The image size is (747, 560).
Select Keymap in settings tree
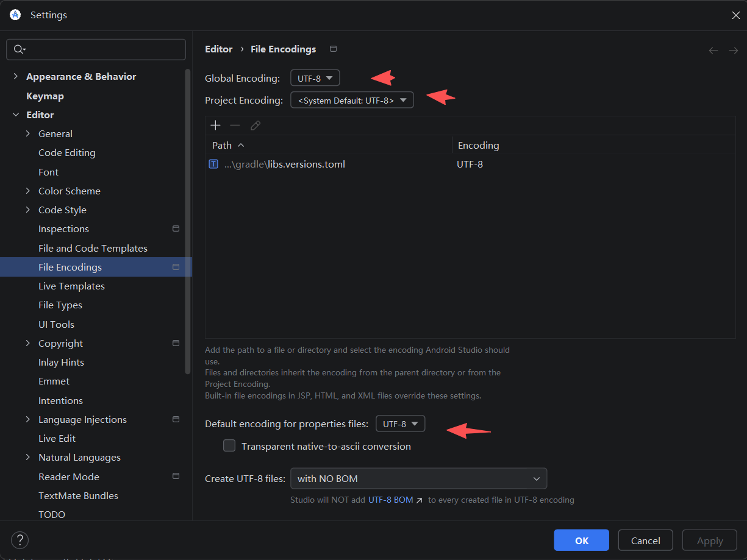[x=45, y=96]
